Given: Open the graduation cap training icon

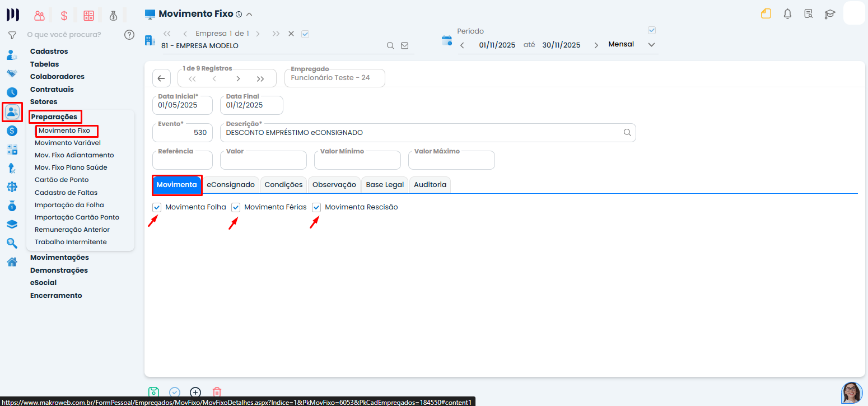Looking at the screenshot, I should pos(829,14).
